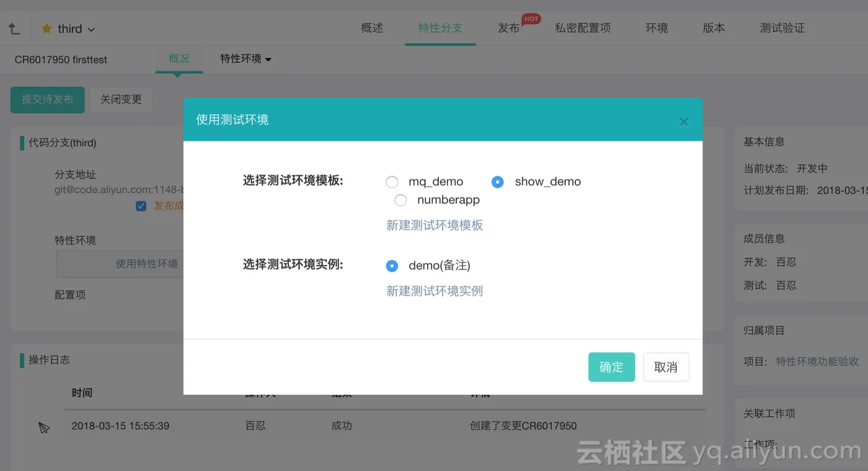Select the numberapp template radio button
This screenshot has height=471, width=868.
(x=401, y=200)
